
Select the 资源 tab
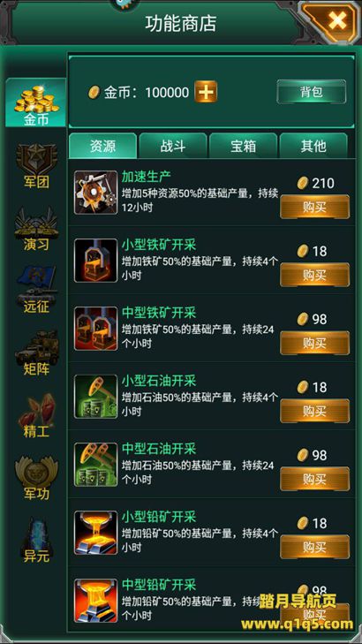102,147
